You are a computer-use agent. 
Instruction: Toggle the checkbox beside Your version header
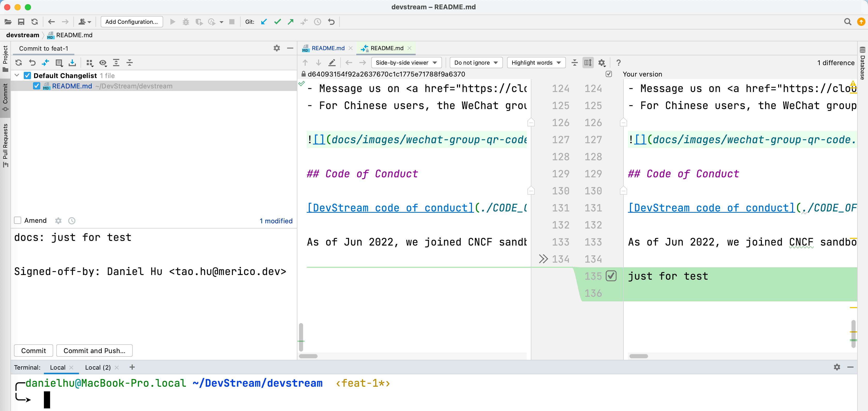(609, 74)
